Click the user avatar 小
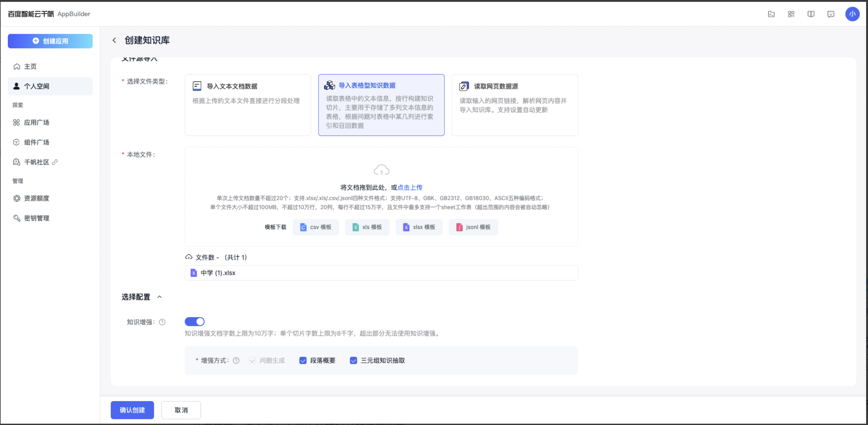868x425 pixels. coord(852,14)
